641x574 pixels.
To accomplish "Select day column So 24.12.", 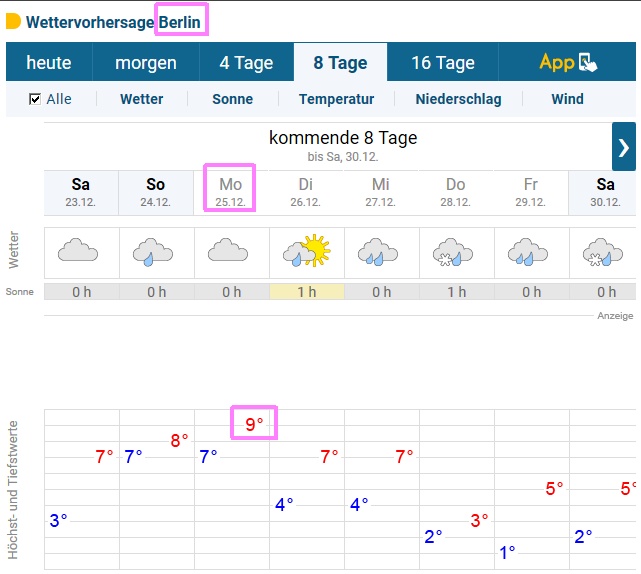I will [x=156, y=193].
